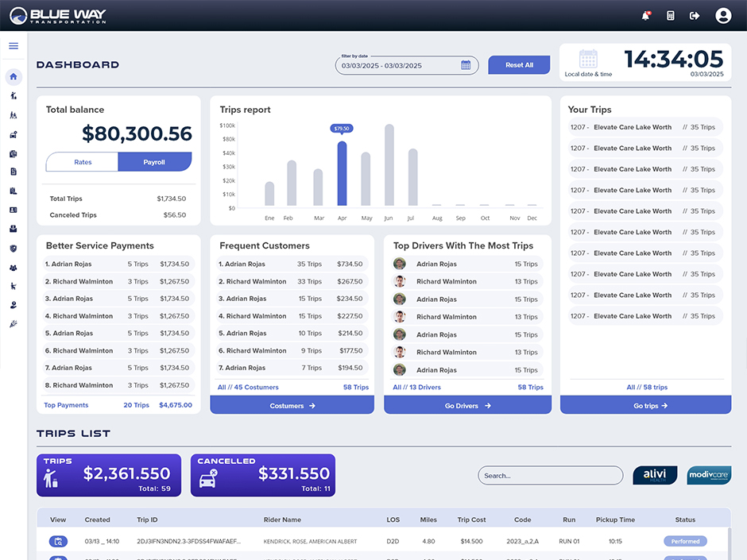Click the trips list search field
The image size is (747, 560).
pyautogui.click(x=550, y=475)
